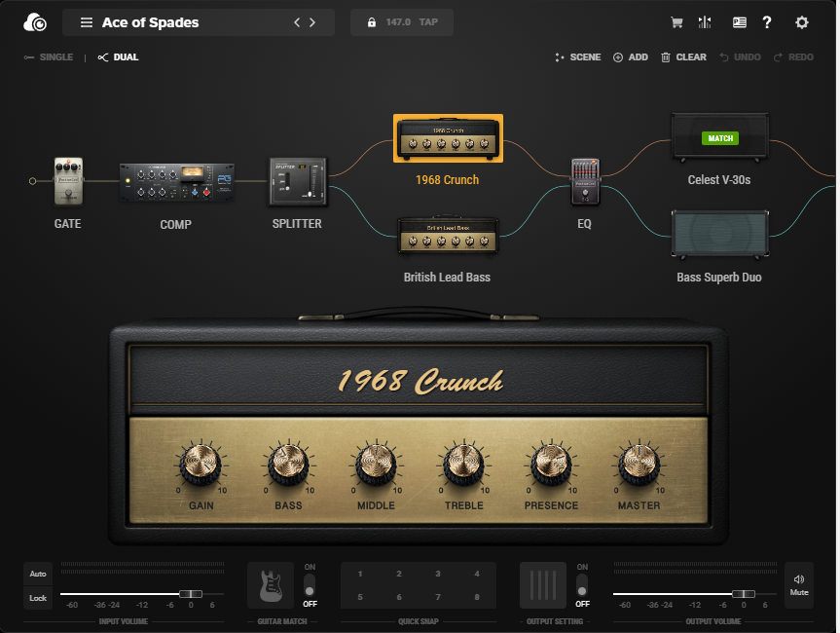
Task: Click the GAIN knob
Action: click(x=201, y=464)
